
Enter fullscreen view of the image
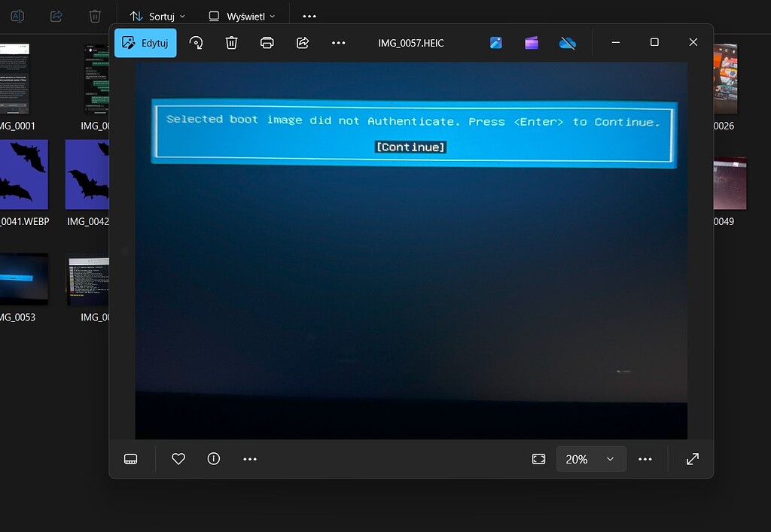(x=691, y=459)
